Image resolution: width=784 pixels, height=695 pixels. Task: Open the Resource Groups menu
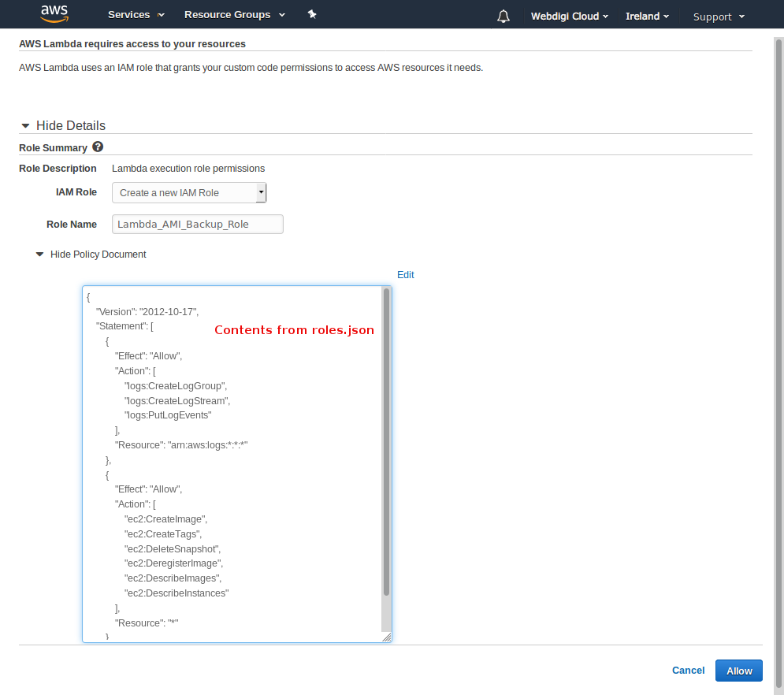pos(235,14)
